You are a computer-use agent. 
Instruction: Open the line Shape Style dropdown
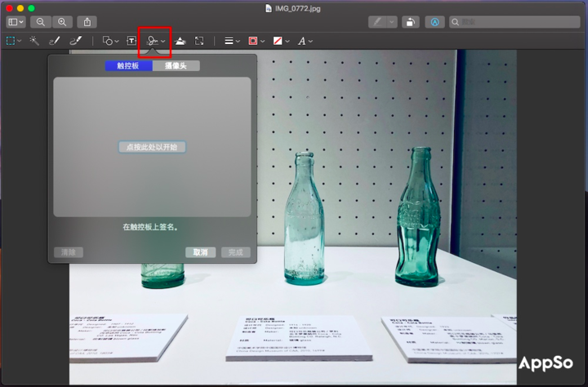(x=232, y=40)
